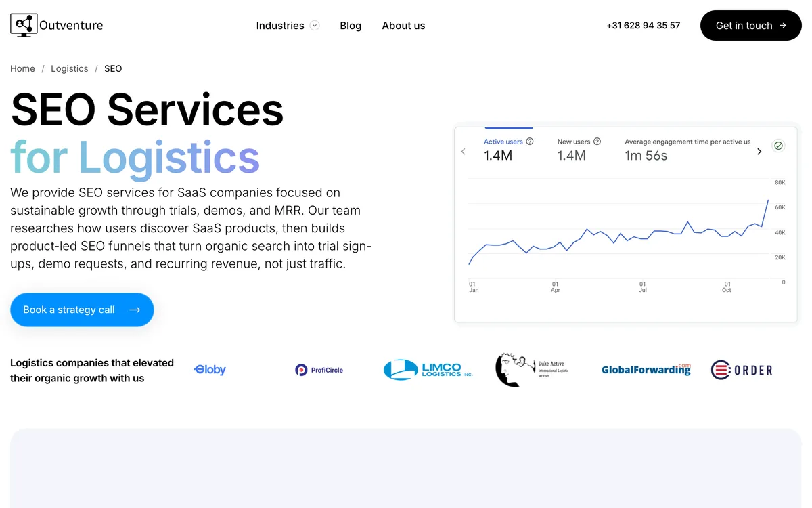Navigate to Home in breadcrumbs
Screen dimensions: 812x508
pyautogui.click(x=22, y=68)
